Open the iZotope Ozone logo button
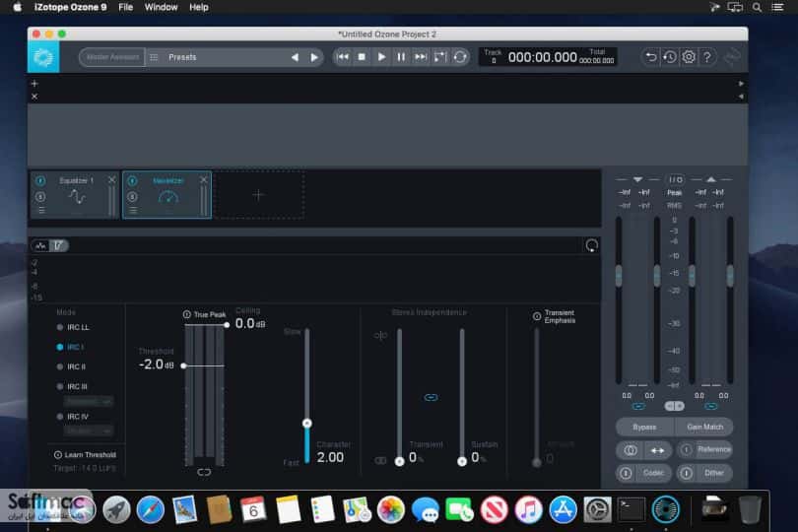 click(43, 57)
